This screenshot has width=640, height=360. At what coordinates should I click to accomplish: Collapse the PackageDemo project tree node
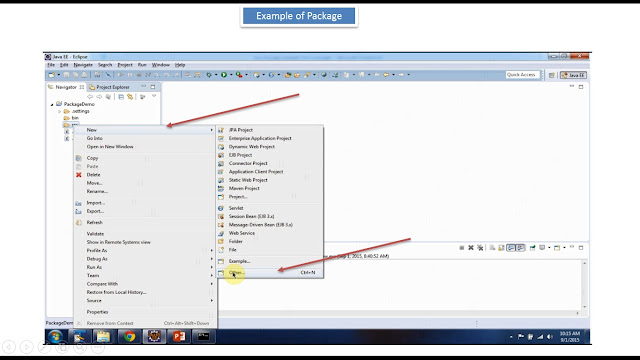(x=52, y=104)
